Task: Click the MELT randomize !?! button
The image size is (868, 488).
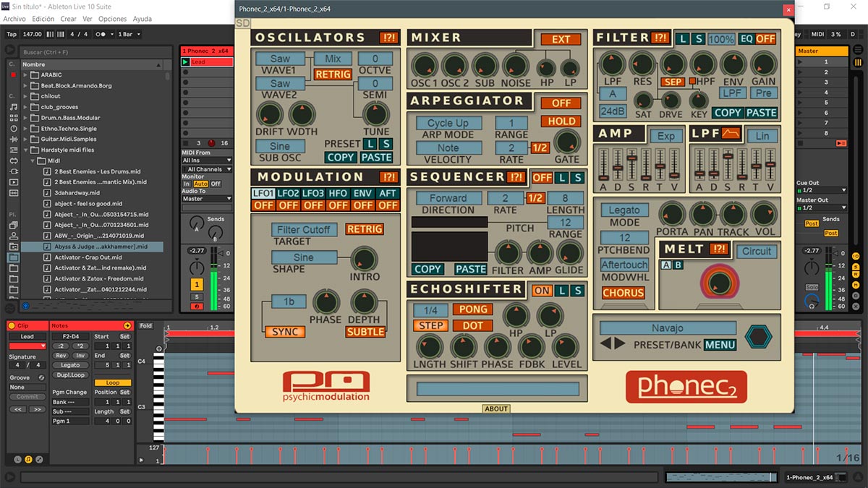Action: pyautogui.click(x=719, y=249)
